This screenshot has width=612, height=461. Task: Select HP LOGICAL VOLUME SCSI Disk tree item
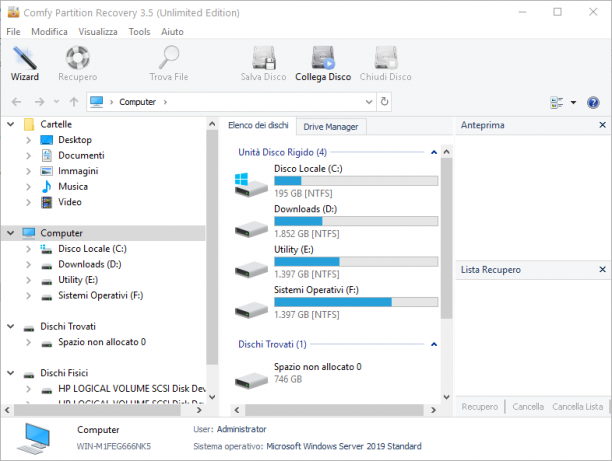(131, 389)
